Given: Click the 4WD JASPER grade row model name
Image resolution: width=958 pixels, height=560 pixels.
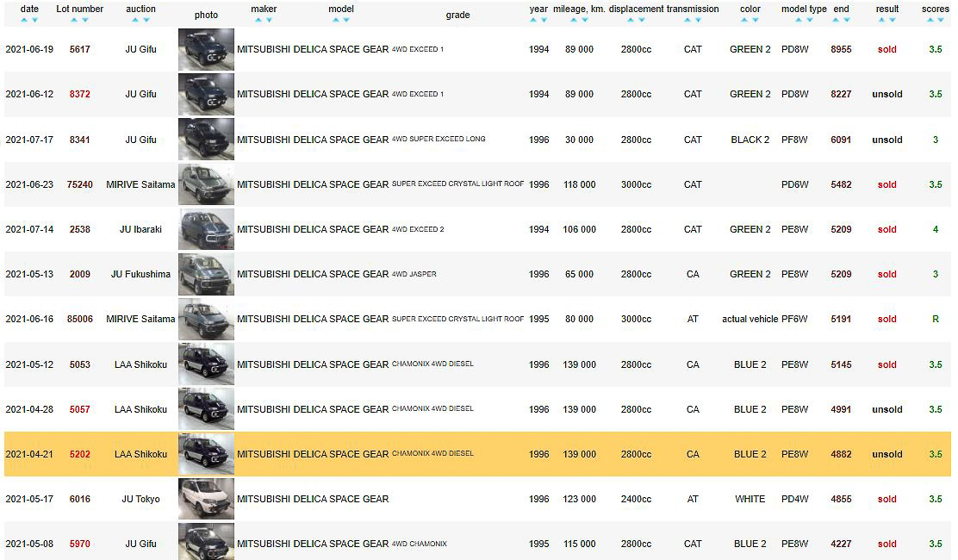Looking at the screenshot, I should click(x=313, y=274).
